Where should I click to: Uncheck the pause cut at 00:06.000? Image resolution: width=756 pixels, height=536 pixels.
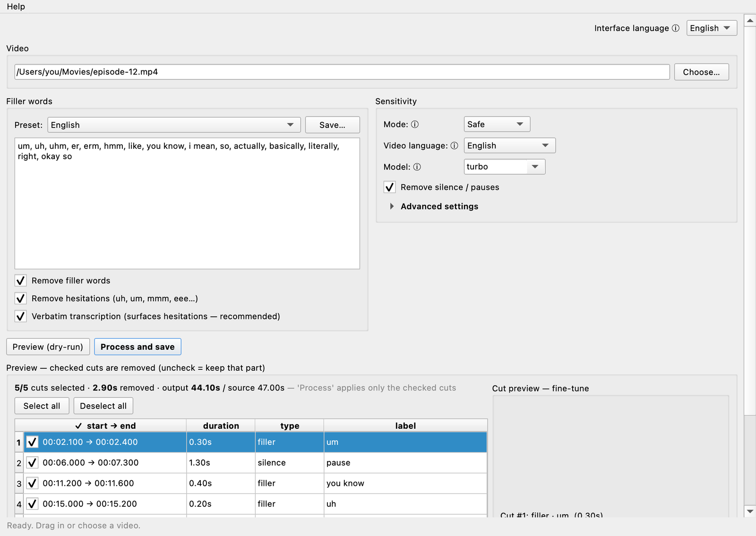tap(32, 463)
